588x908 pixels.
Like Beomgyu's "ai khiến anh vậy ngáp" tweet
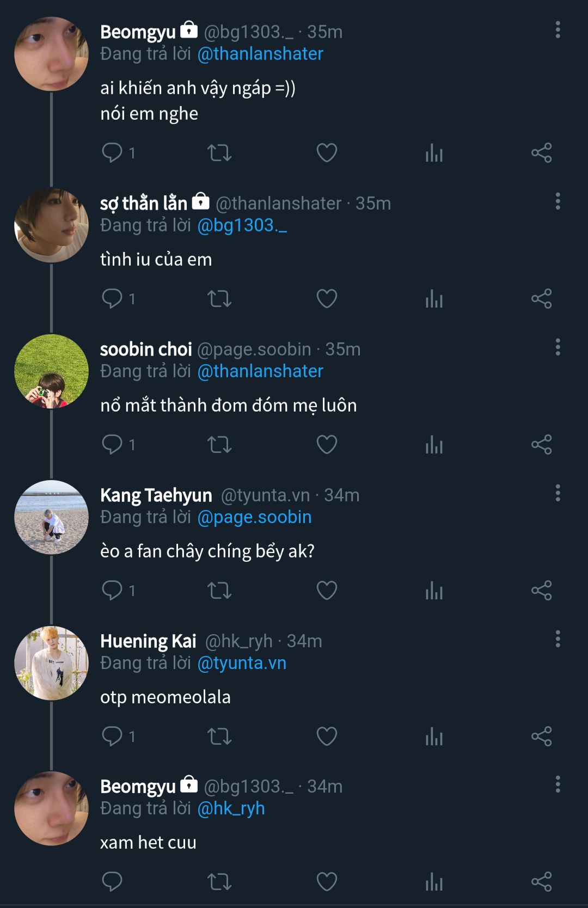tap(327, 153)
